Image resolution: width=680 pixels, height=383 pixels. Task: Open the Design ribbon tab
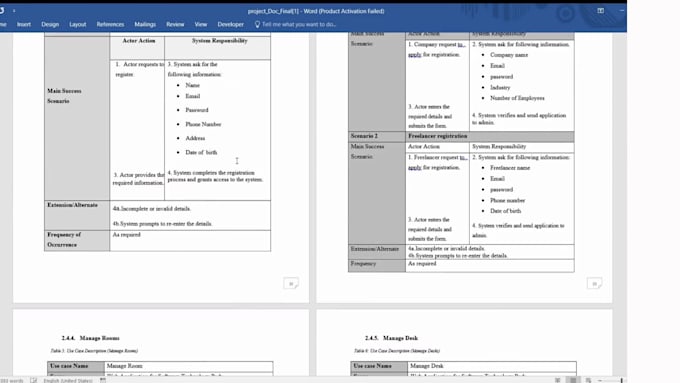pos(50,24)
